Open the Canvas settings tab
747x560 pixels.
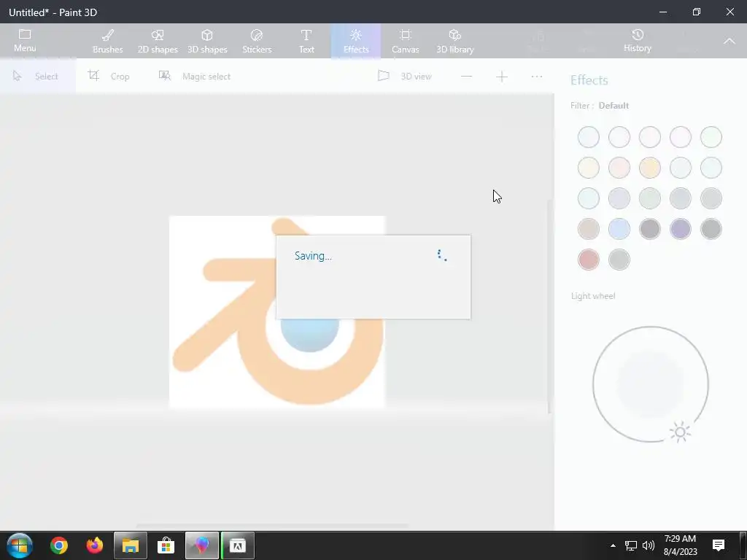tap(406, 41)
